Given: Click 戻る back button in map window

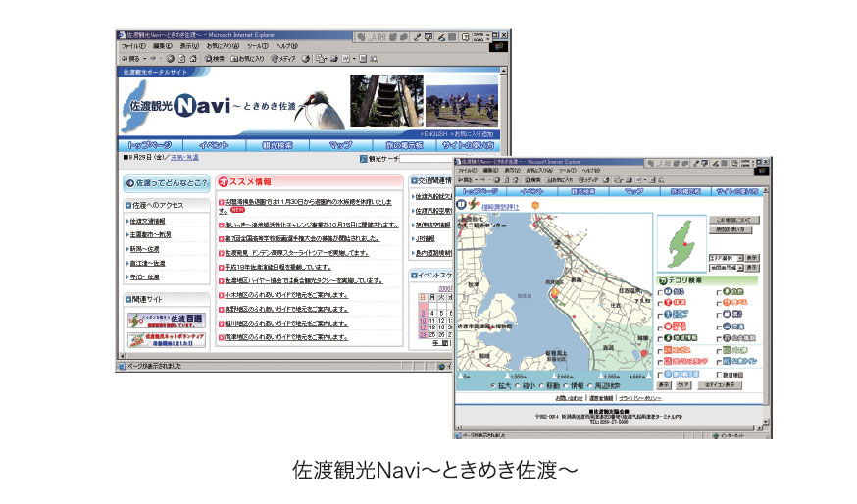Looking at the screenshot, I should [x=465, y=179].
